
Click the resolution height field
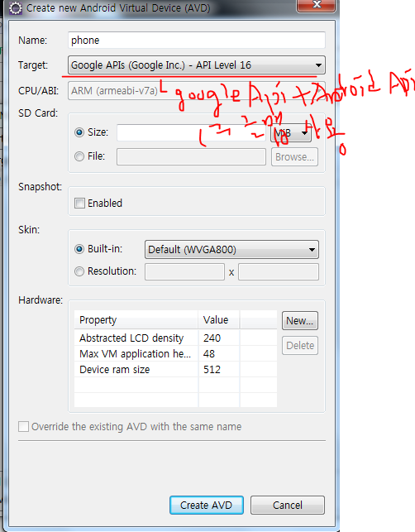coord(279,271)
